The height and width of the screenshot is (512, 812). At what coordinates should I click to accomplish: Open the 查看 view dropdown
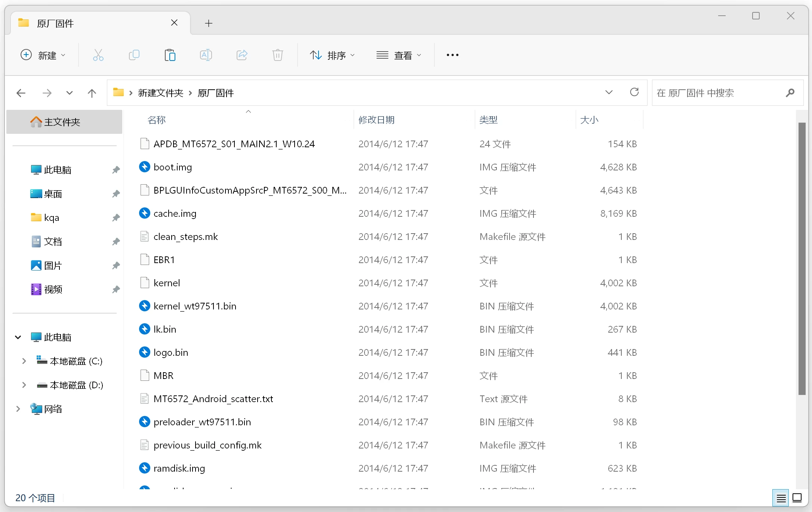coord(399,55)
